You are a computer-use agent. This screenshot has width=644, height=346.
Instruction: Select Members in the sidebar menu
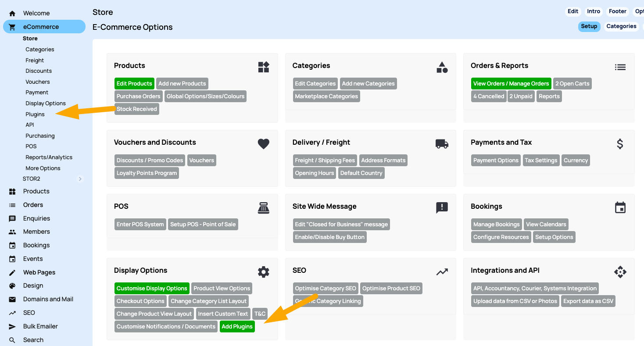pos(36,232)
